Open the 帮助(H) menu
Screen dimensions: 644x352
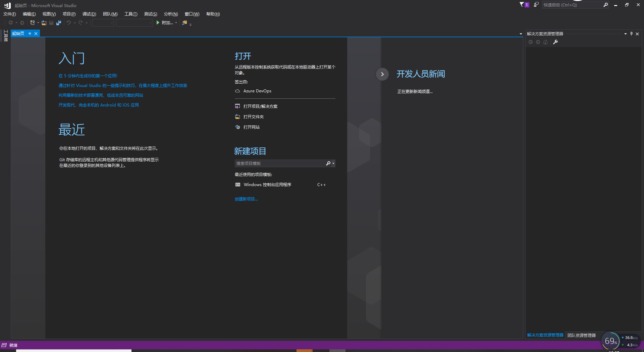213,14
